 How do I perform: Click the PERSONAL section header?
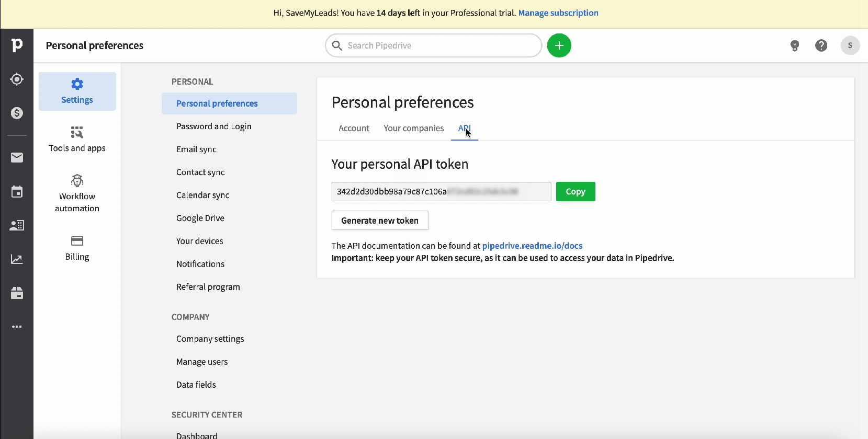pos(192,82)
